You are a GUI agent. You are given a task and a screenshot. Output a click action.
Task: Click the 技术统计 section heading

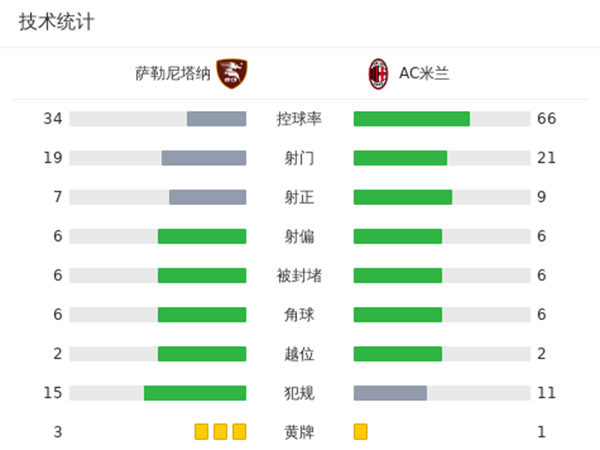(x=56, y=22)
